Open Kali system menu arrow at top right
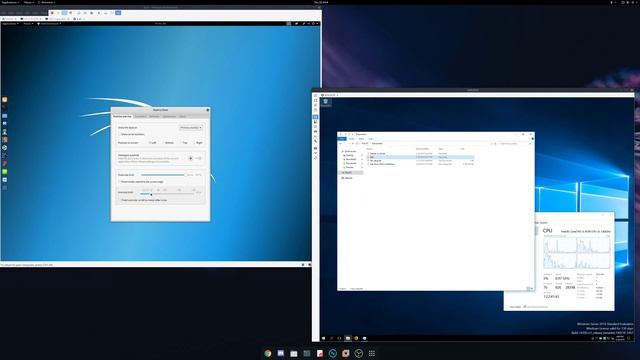Image resolution: width=640 pixels, height=360 pixels. click(317, 24)
